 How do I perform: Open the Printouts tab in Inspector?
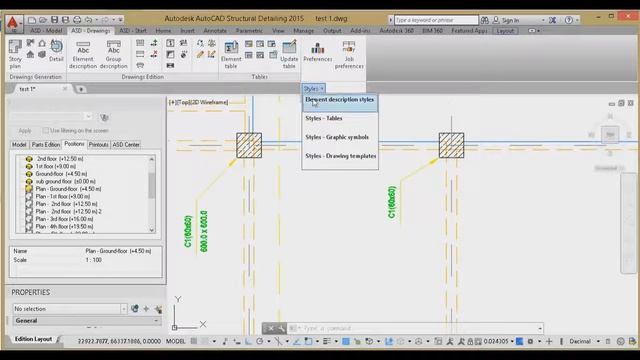coord(98,144)
